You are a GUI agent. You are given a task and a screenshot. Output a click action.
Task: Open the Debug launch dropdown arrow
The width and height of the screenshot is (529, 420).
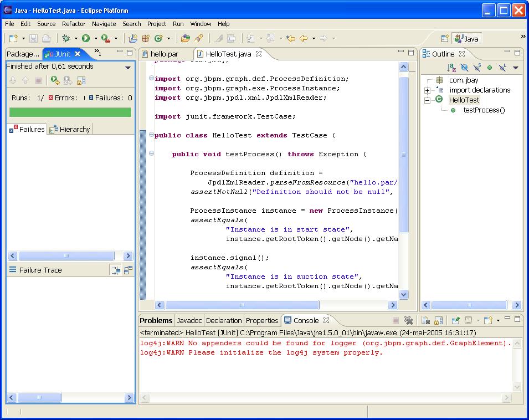76,38
